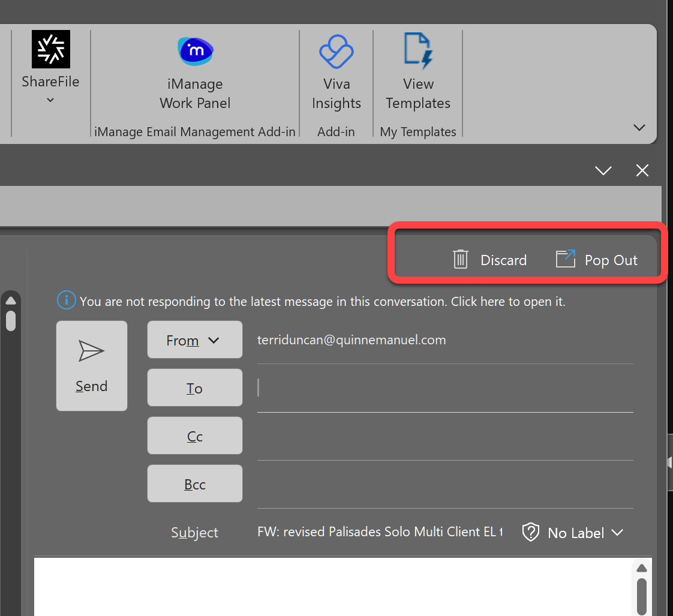The image size is (673, 616).
Task: Click the Send paper plane icon
Action: (x=91, y=351)
